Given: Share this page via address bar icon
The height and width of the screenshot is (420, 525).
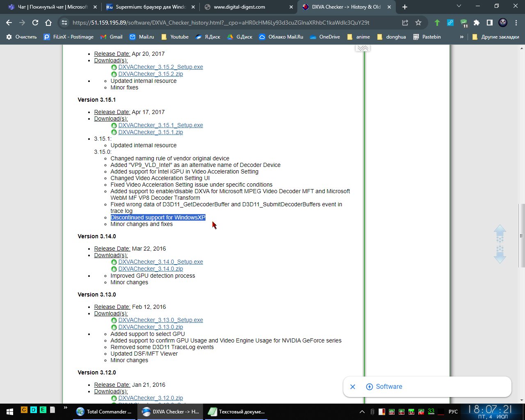Looking at the screenshot, I should click(x=405, y=23).
